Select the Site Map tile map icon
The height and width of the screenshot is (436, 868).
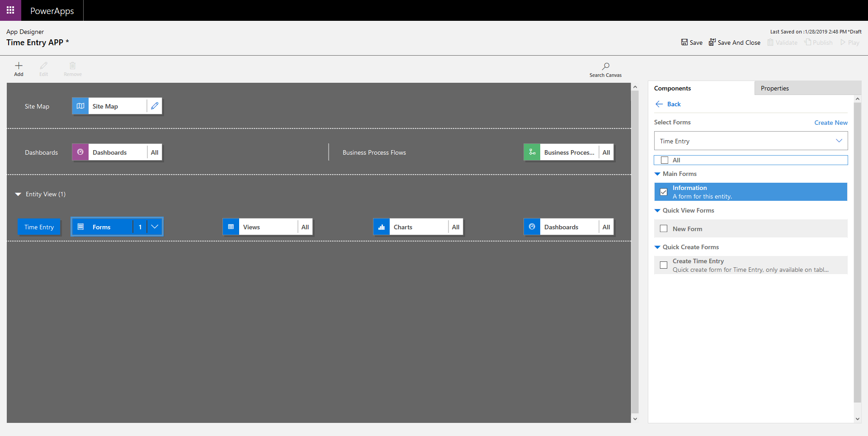80,106
